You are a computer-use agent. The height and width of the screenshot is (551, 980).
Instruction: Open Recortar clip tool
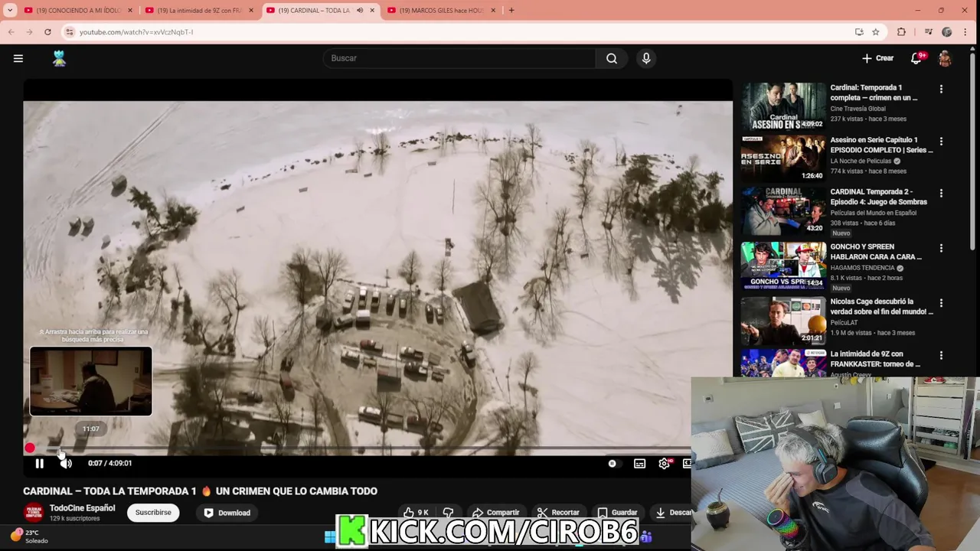pos(558,513)
